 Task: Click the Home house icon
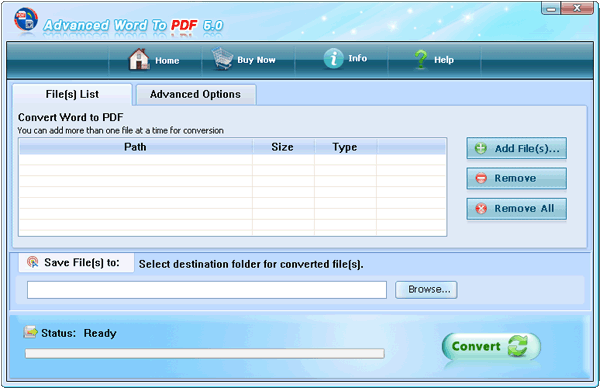pyautogui.click(x=139, y=59)
